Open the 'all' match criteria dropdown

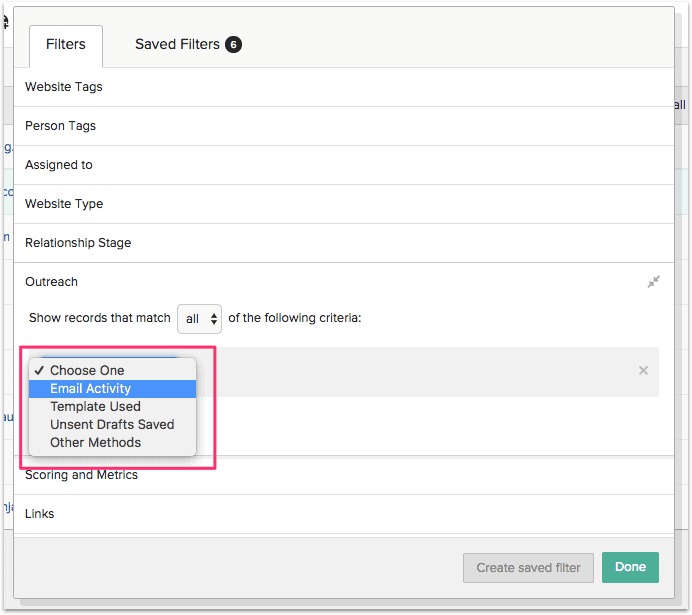199,319
